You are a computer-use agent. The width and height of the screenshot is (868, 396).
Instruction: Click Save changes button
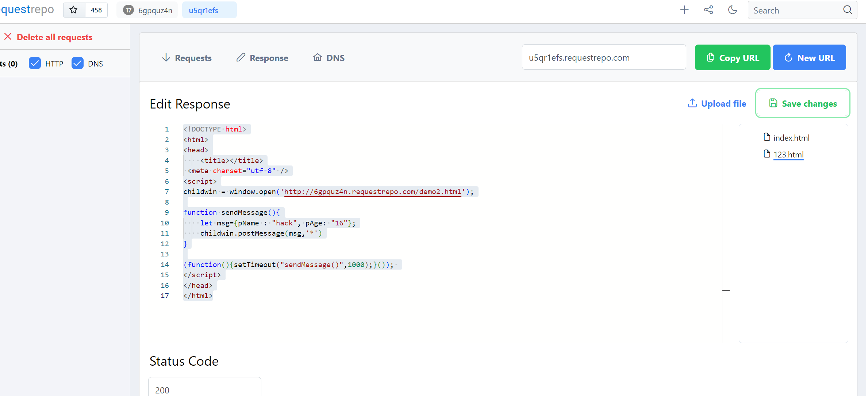(802, 103)
